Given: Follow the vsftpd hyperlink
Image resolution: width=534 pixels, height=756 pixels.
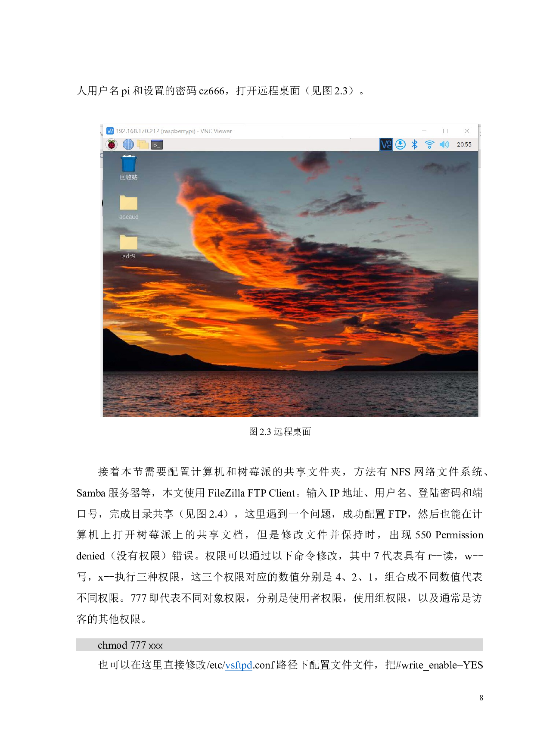Looking at the screenshot, I should tap(239, 665).
